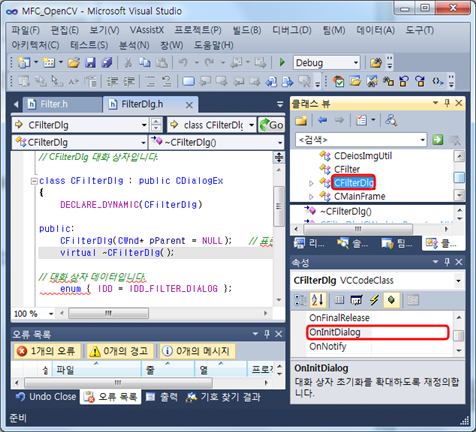Collapse the class CFilterDlg code block

pos(34,181)
